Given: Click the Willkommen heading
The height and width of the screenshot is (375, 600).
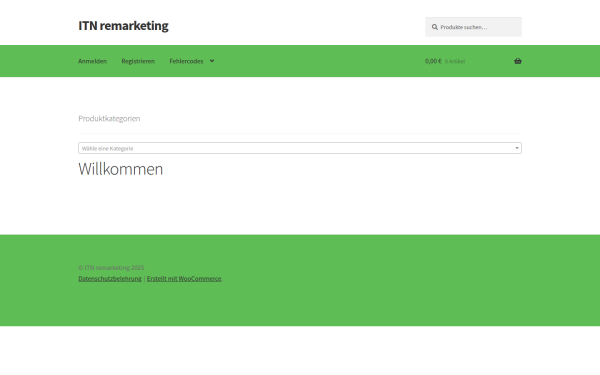Looking at the screenshot, I should click(121, 169).
